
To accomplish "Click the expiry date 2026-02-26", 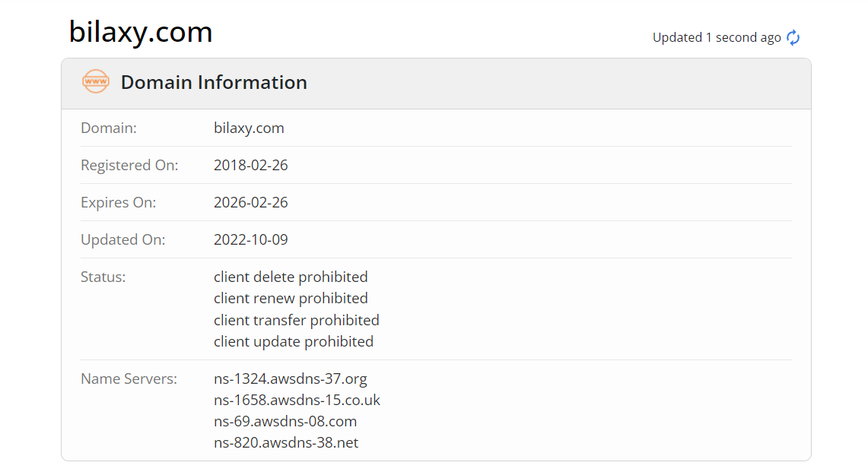I will (x=251, y=202).
